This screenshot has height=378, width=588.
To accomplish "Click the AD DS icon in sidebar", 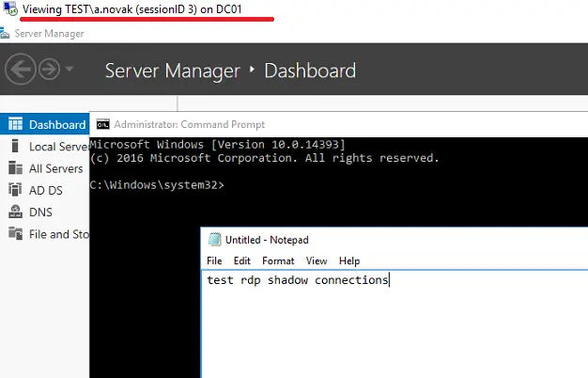I will tap(14, 190).
